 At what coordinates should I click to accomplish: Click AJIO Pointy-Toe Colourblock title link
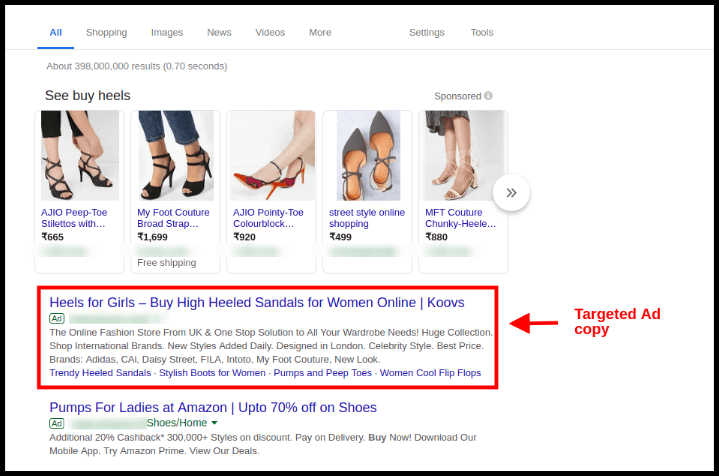coord(268,218)
